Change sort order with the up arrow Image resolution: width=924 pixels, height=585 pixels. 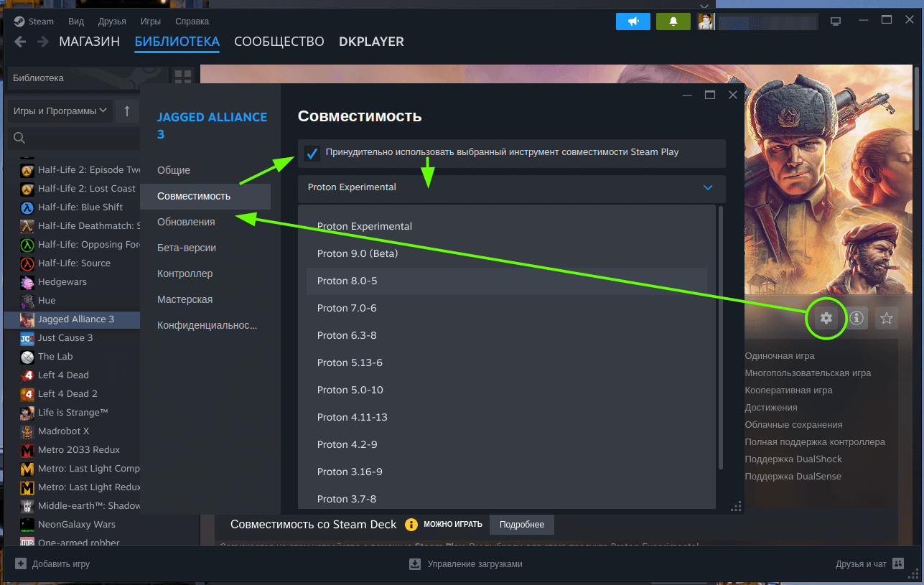click(x=127, y=111)
